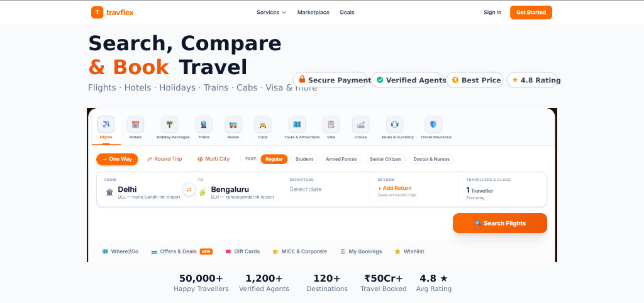Select the Cruise ship icon
The width and height of the screenshot is (644, 303).
[360, 124]
